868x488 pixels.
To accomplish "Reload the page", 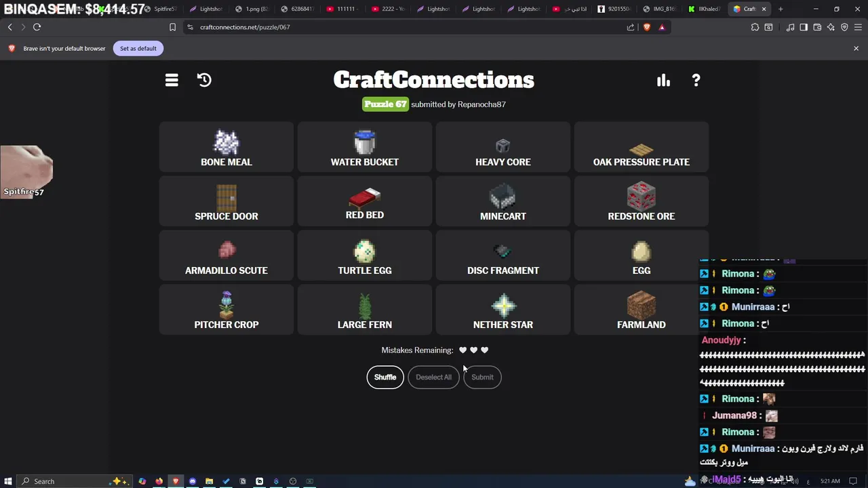I will point(37,27).
